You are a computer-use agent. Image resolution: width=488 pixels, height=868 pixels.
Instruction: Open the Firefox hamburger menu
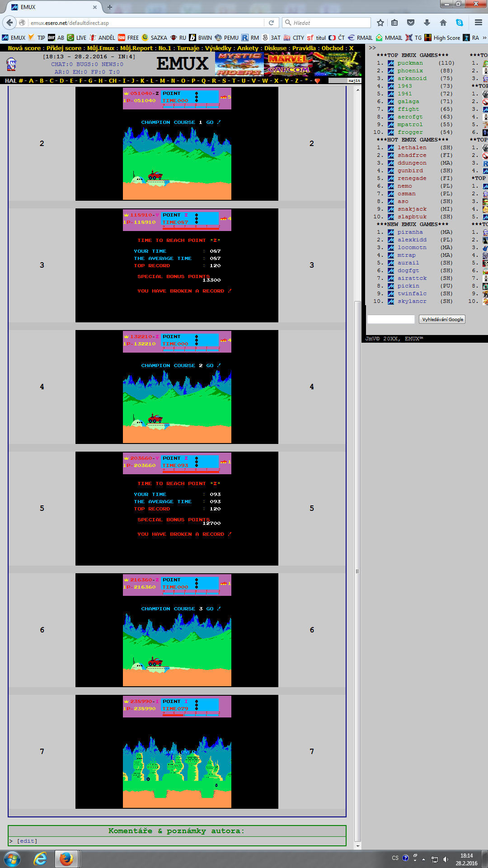point(479,23)
